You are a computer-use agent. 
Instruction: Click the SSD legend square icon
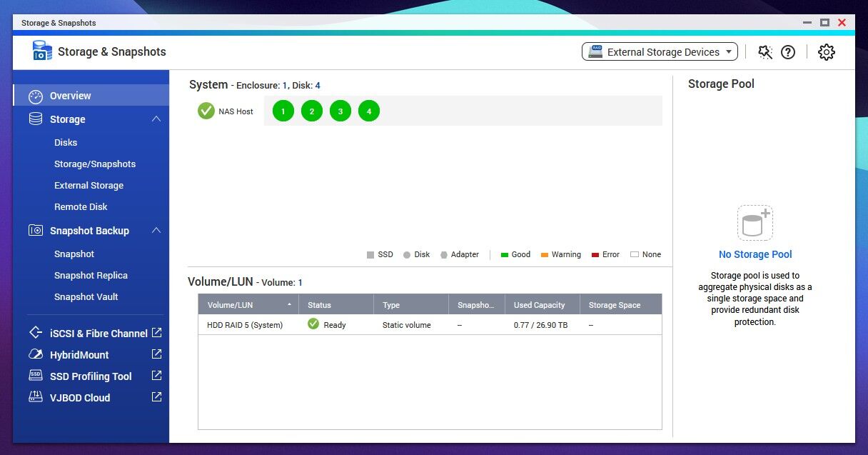tap(370, 254)
